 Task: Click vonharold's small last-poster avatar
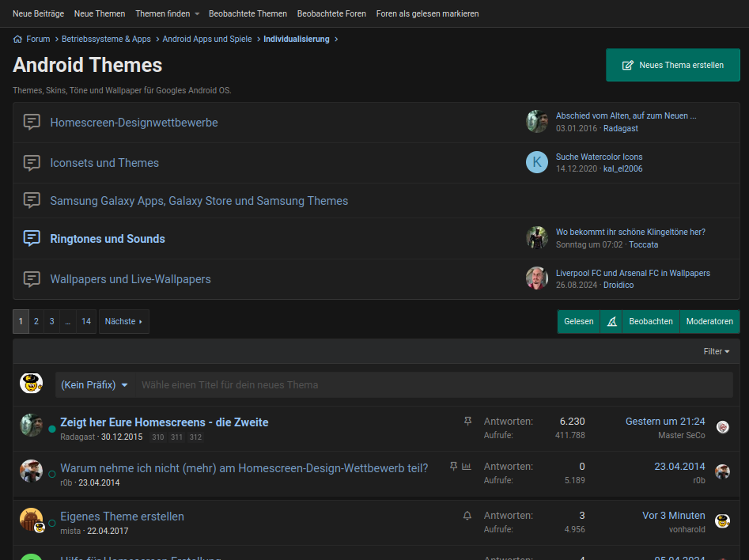(723, 520)
